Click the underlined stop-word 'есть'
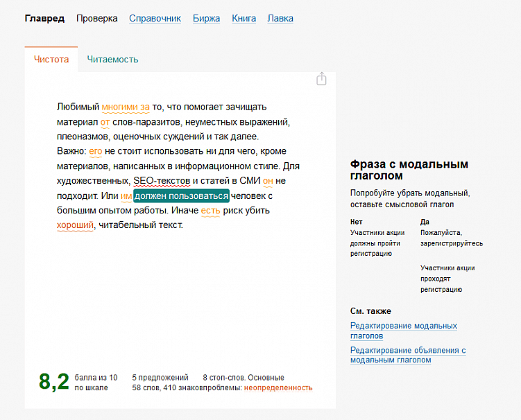The height and width of the screenshot is (420, 521). coord(210,211)
